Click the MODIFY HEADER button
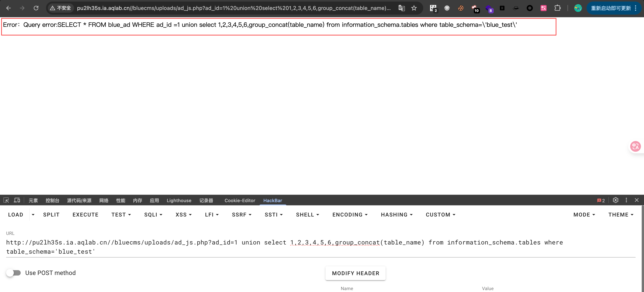Screen dimensions: 644x292 (x=355, y=273)
